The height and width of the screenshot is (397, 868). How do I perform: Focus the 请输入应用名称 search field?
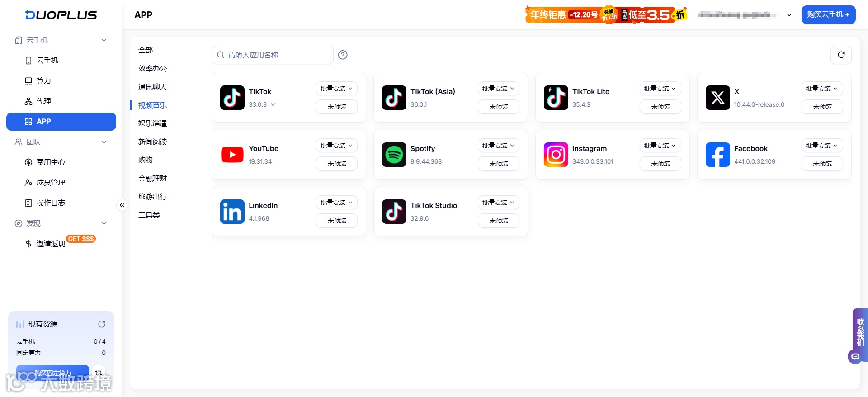coord(273,55)
